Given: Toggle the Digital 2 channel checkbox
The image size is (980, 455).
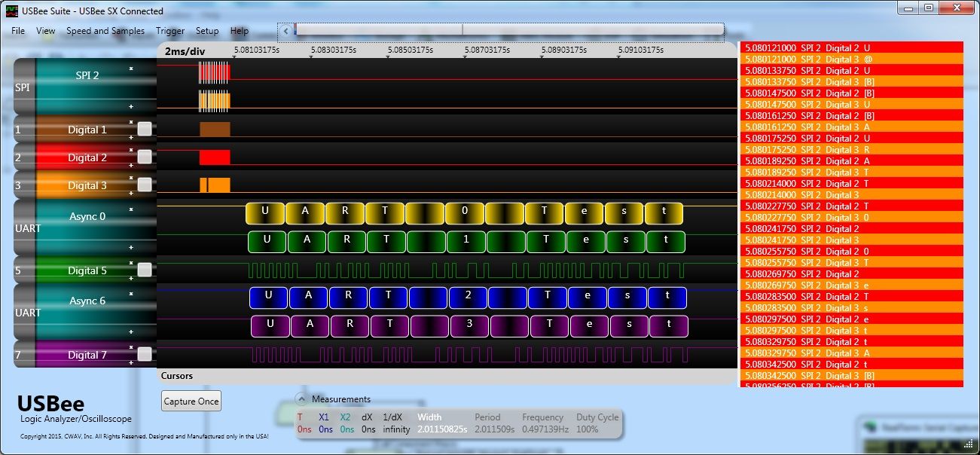Looking at the screenshot, I should (145, 157).
